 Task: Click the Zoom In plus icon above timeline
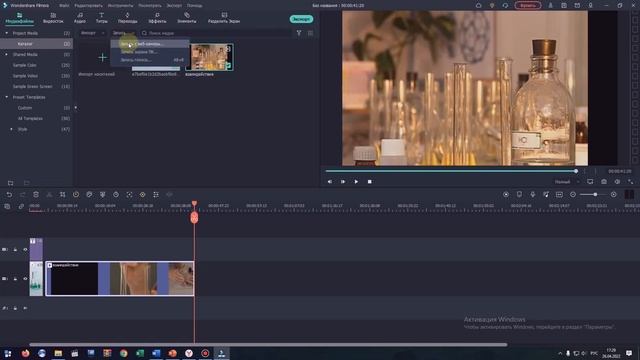(x=613, y=195)
